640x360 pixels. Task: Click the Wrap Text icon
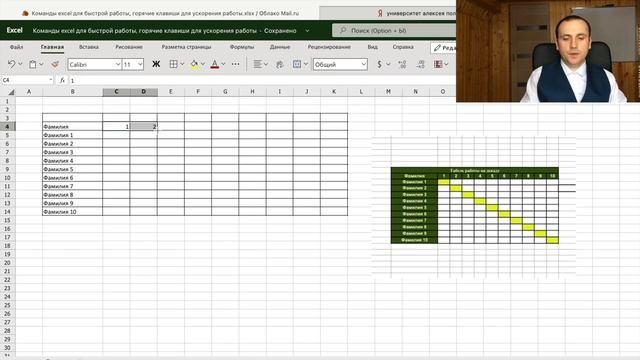click(x=280, y=64)
